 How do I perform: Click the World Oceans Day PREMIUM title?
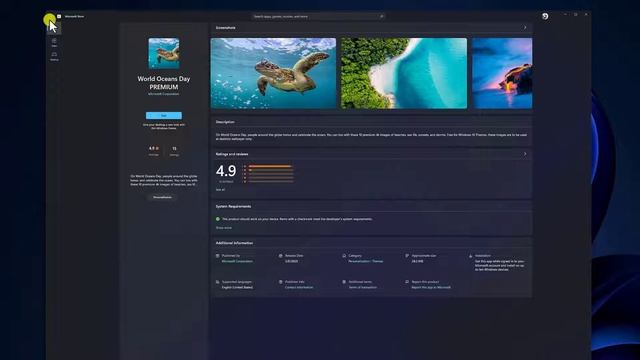coord(164,83)
